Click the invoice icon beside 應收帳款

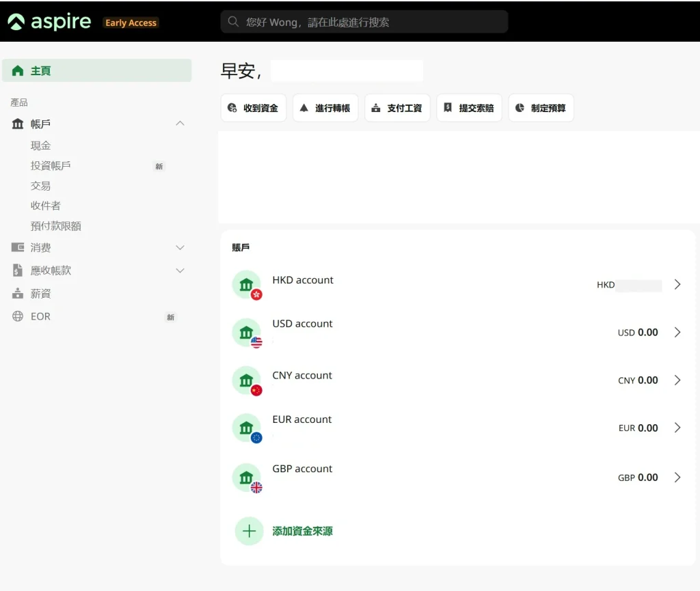(18, 271)
